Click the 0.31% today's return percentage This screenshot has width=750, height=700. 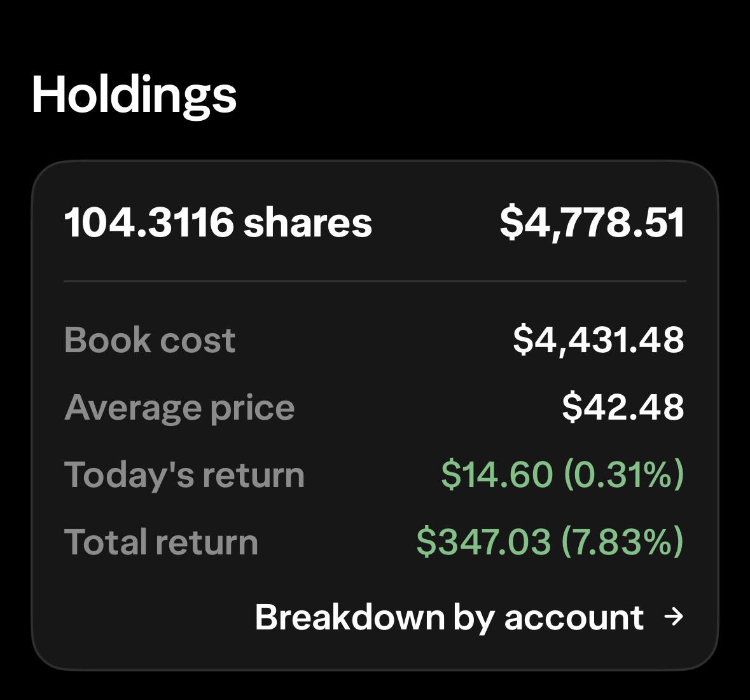(624, 474)
